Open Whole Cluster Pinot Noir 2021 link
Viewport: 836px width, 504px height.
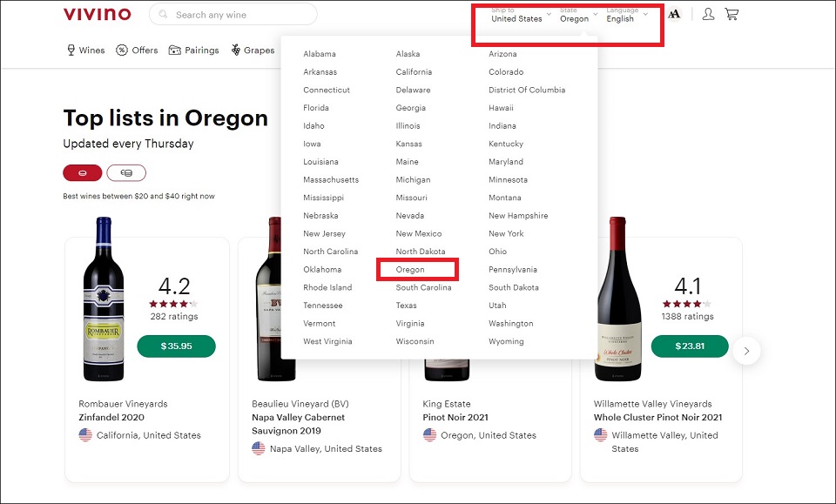[x=658, y=417]
